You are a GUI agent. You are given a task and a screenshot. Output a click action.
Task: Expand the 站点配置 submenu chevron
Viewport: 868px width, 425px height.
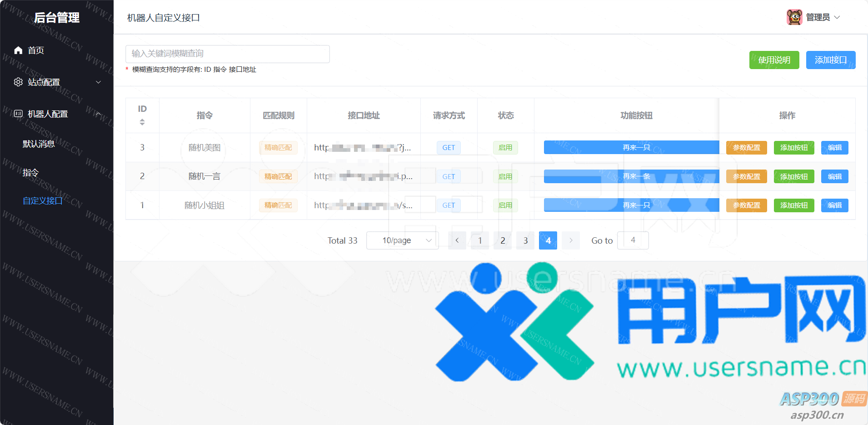click(98, 82)
